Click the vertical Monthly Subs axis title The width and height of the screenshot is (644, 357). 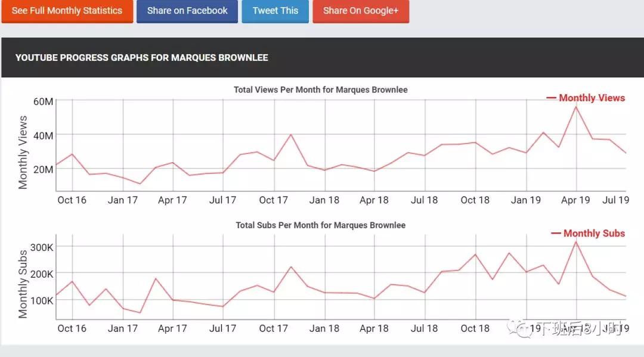pyautogui.click(x=23, y=284)
